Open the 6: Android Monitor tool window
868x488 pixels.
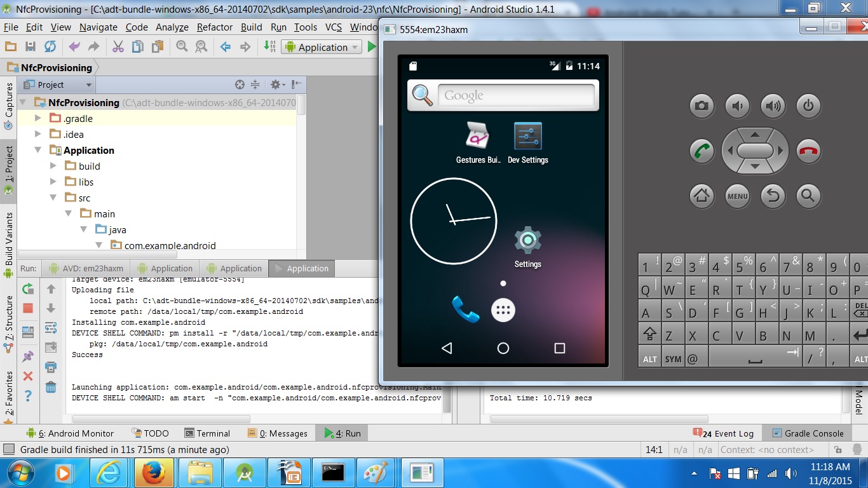(x=69, y=433)
